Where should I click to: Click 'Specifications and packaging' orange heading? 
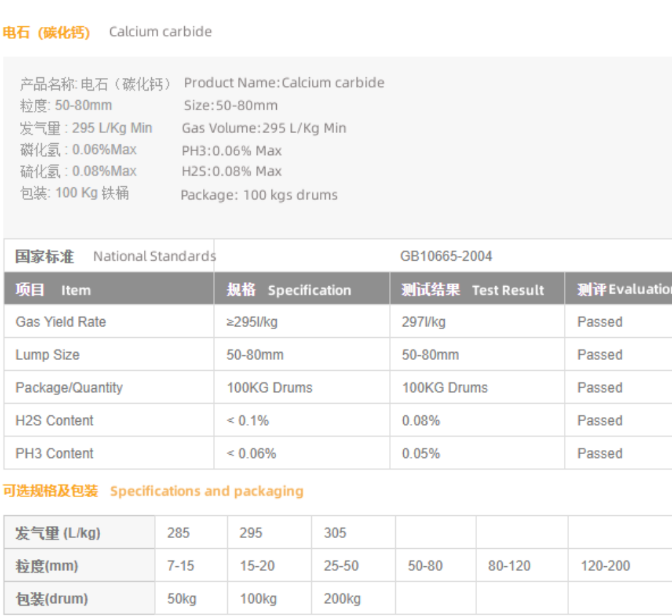pos(206,491)
